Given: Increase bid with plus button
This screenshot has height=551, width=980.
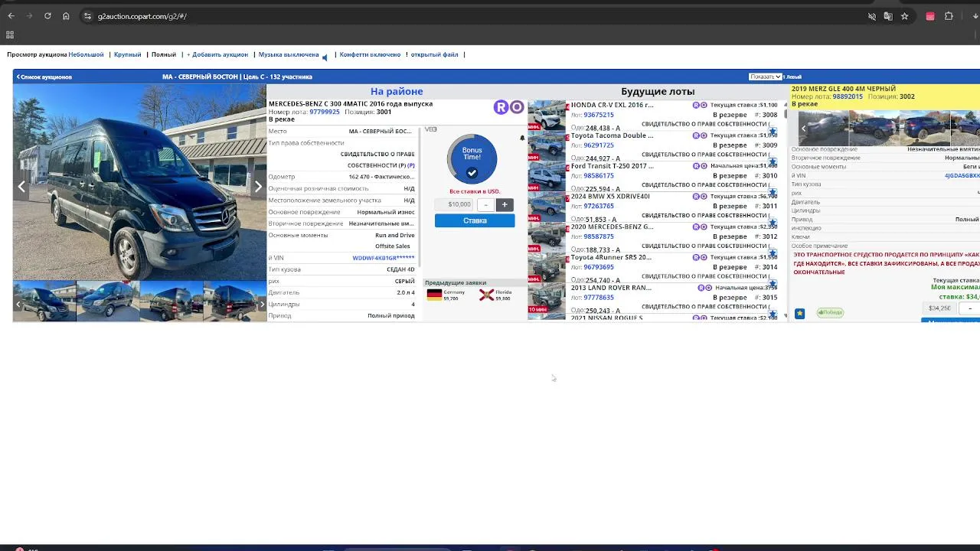Looking at the screenshot, I should point(505,204).
